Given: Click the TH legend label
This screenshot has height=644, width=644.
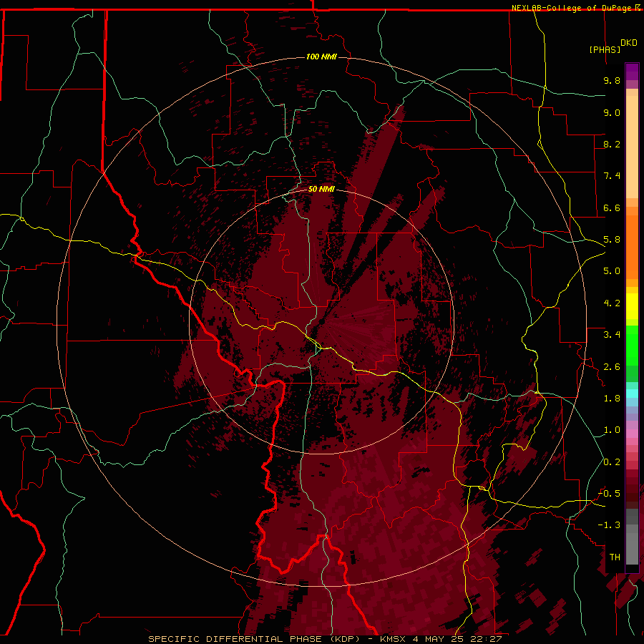Looking at the screenshot, I should pos(615,557).
